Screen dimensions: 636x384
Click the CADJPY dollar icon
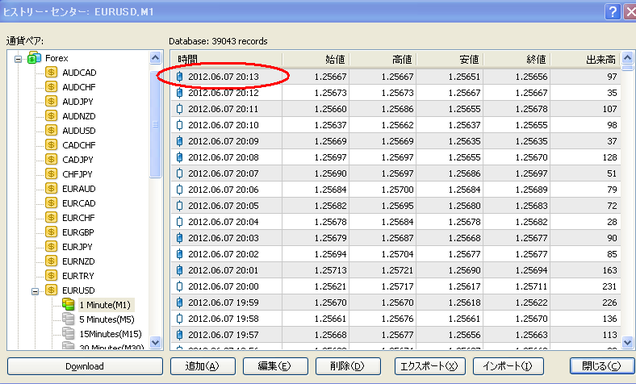(51, 159)
